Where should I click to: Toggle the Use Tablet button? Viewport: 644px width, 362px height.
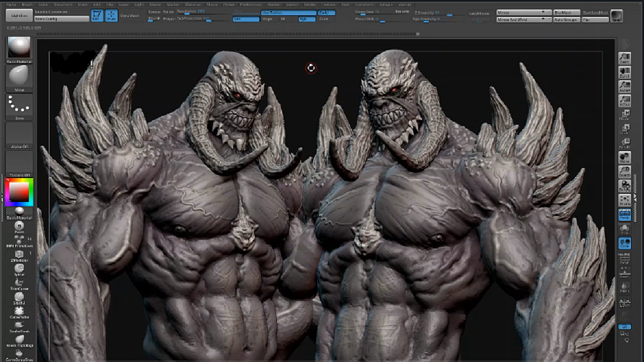click(x=289, y=12)
